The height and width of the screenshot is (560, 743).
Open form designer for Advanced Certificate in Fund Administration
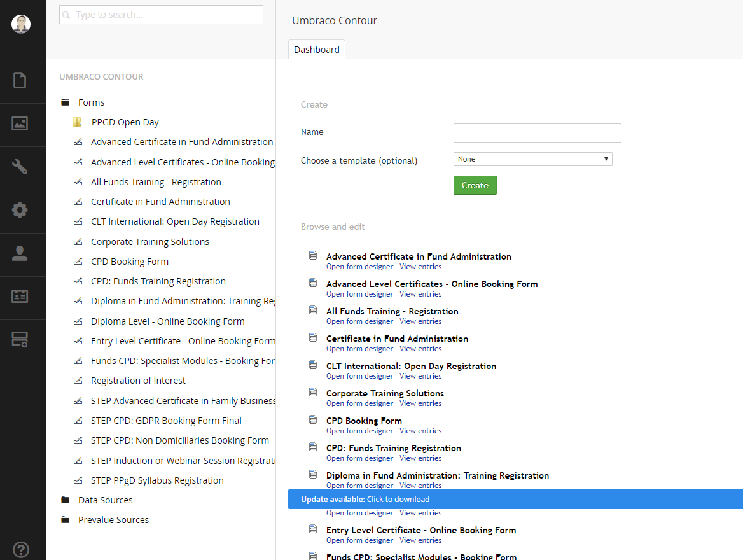[359, 267]
